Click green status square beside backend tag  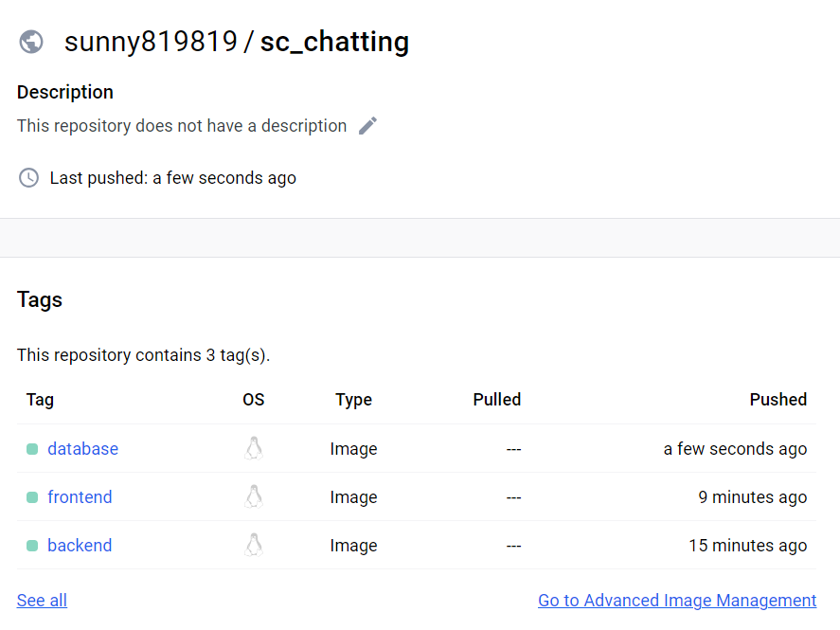[32, 546]
